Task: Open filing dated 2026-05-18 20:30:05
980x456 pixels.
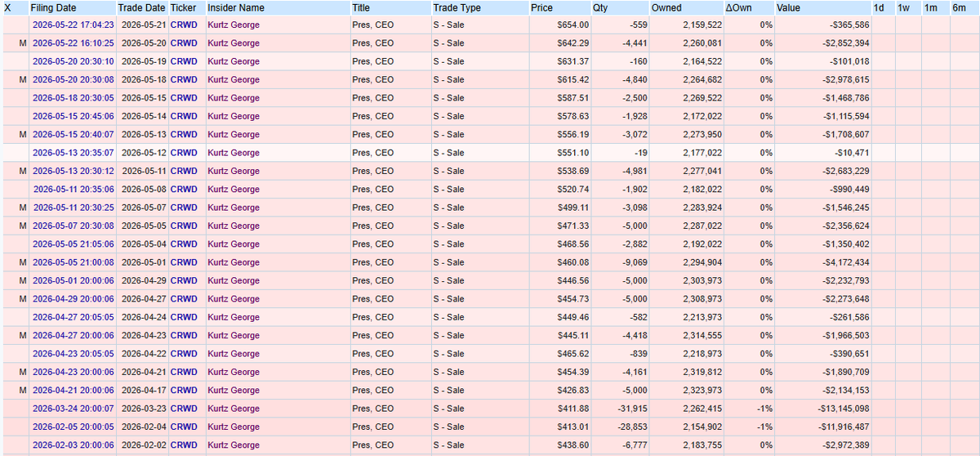Action: [x=73, y=98]
